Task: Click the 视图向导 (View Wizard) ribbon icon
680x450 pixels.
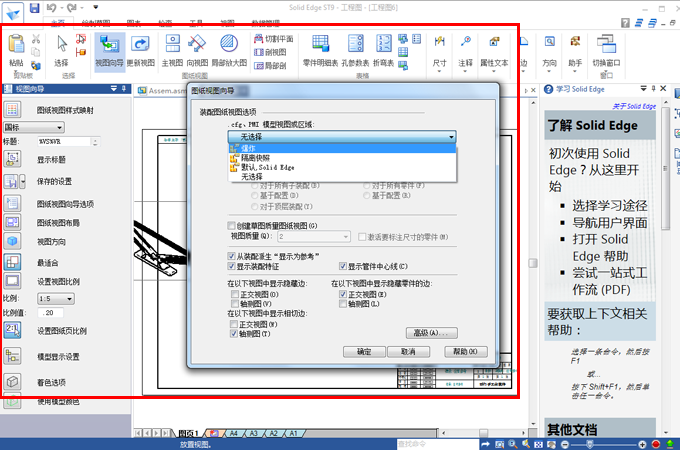Action: point(109,48)
